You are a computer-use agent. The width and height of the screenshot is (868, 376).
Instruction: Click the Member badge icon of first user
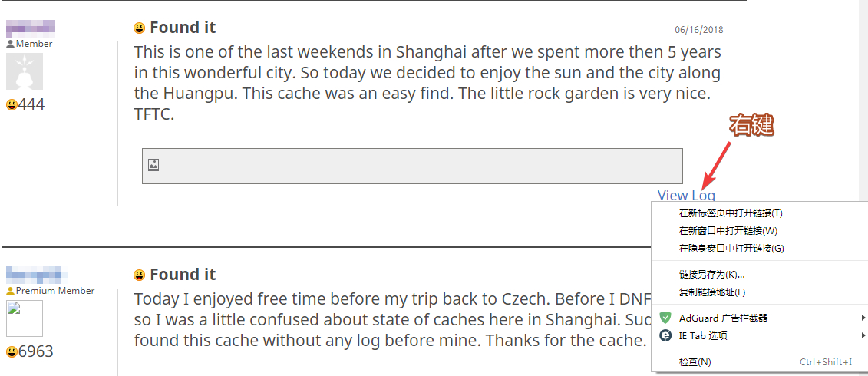(10, 44)
